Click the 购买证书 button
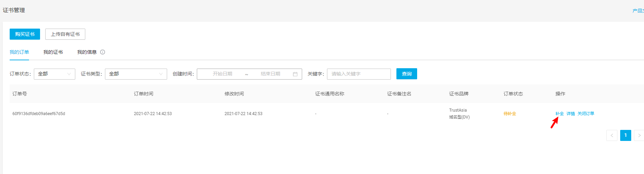The image size is (644, 174). pyautogui.click(x=25, y=34)
